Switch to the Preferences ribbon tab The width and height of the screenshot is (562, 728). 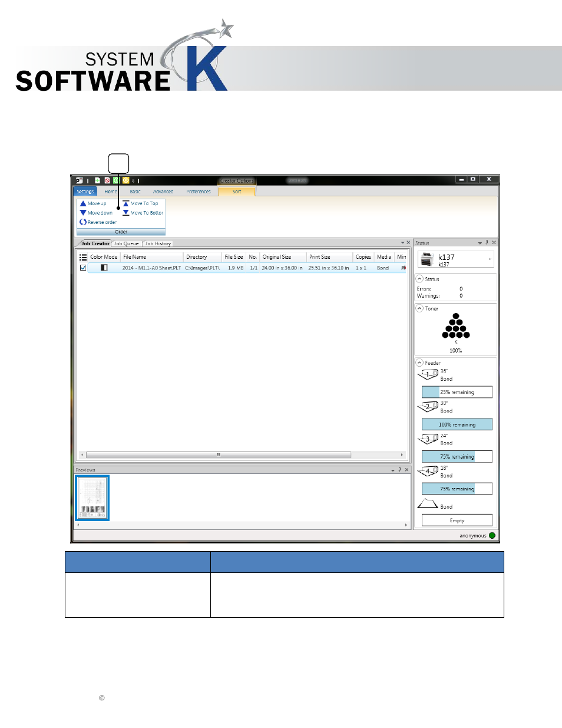pos(199,192)
